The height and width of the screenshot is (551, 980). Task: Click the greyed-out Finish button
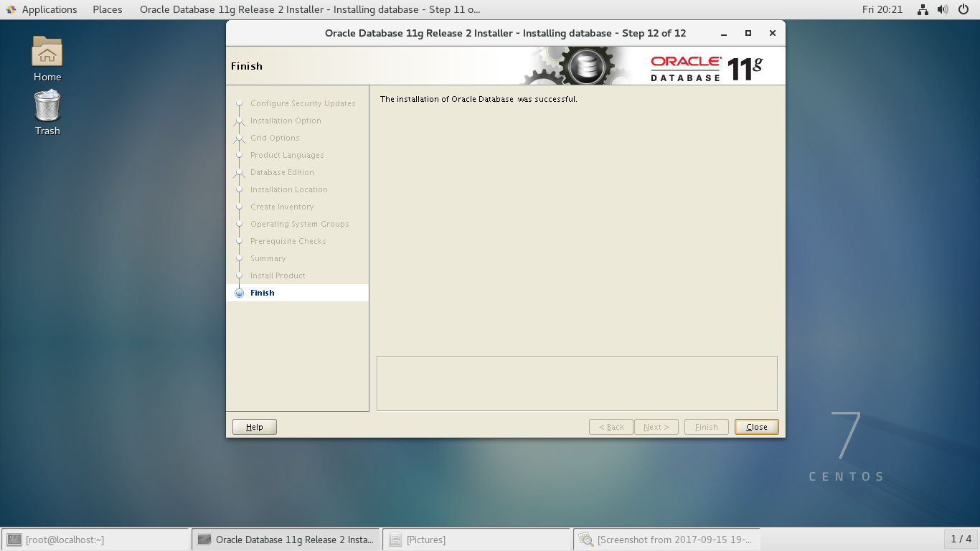pos(707,427)
